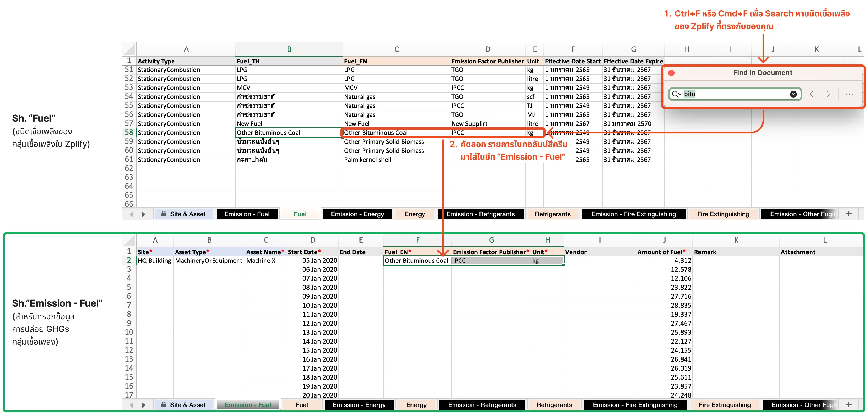Click the Other Bituminous Coal cell in column F
Viewport: 868px width, 415px height.
(417, 260)
